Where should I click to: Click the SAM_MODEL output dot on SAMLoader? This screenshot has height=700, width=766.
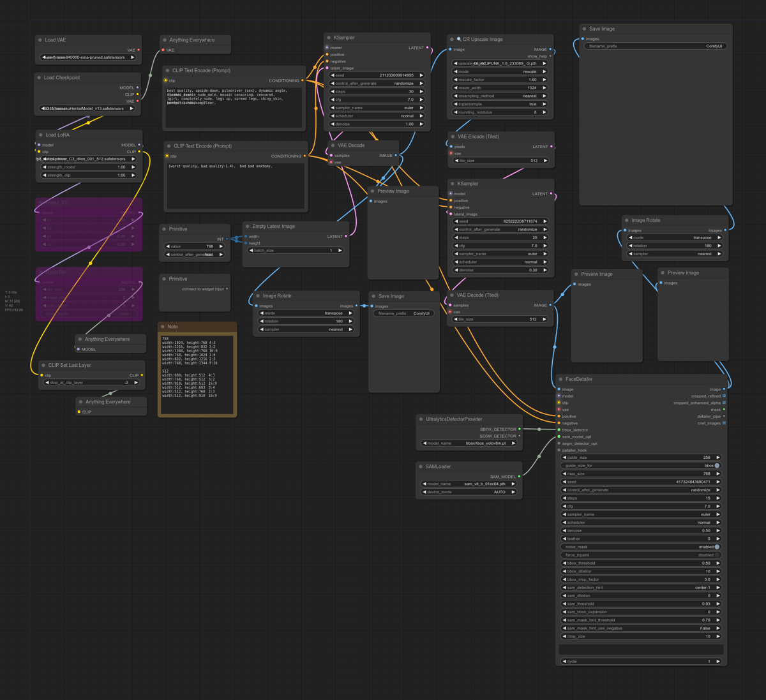click(519, 475)
